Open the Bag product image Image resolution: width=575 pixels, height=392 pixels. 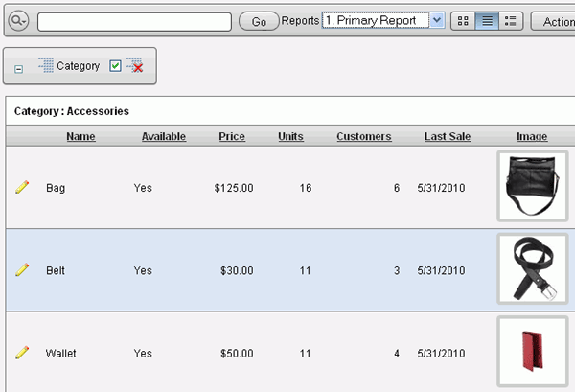533,187
